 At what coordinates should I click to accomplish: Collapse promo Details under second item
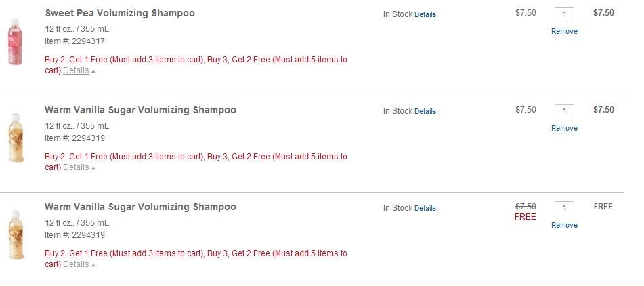(76, 167)
